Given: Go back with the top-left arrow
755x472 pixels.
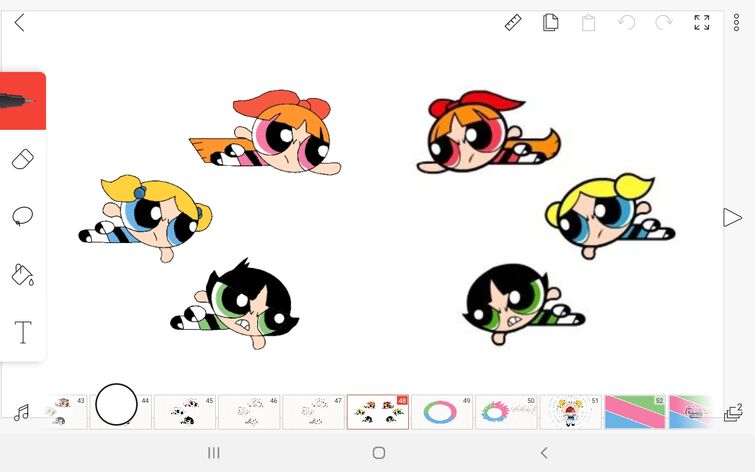Looking at the screenshot, I should point(19,23).
